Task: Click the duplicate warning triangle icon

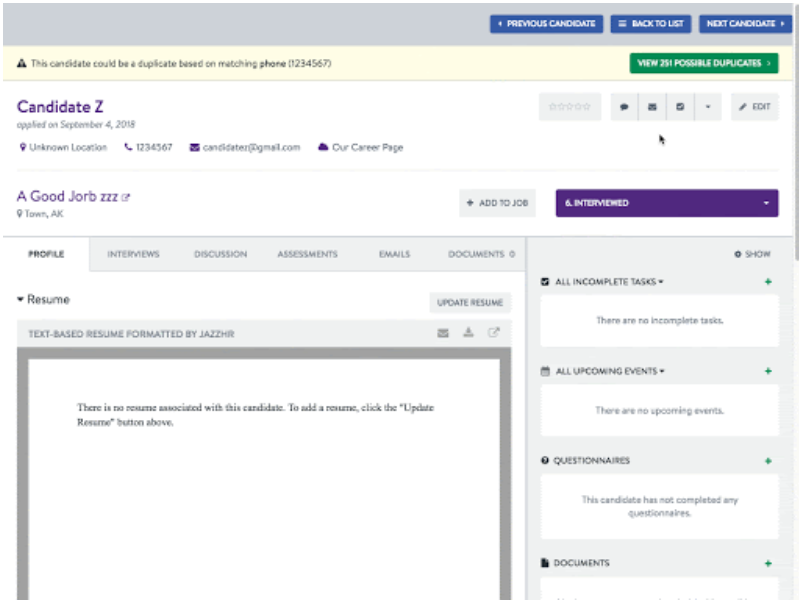Action: click(21, 63)
